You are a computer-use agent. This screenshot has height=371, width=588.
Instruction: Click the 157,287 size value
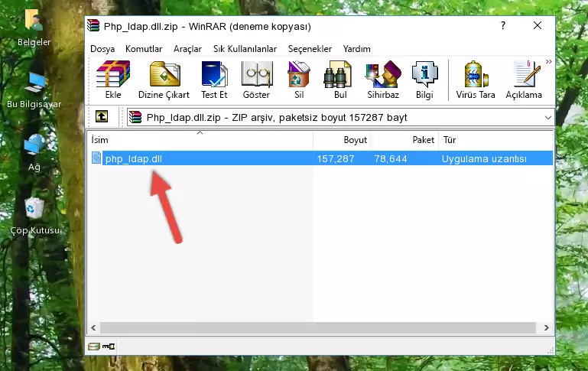336,158
